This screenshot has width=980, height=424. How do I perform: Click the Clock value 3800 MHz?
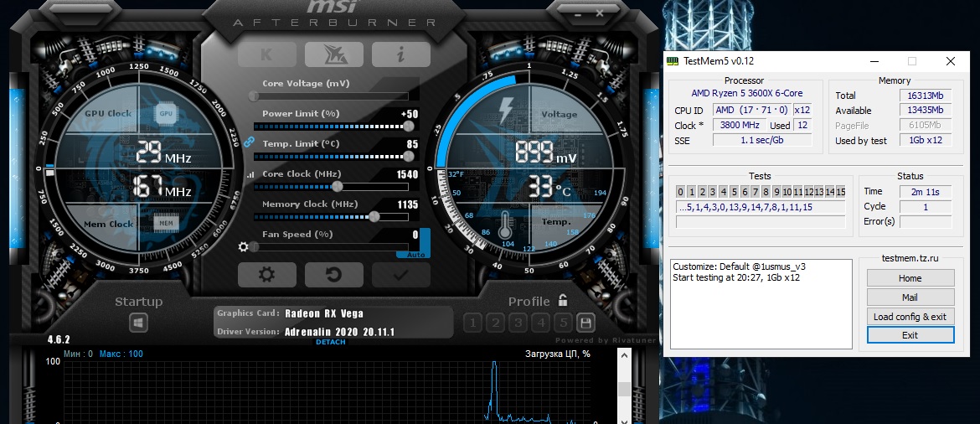(x=740, y=125)
